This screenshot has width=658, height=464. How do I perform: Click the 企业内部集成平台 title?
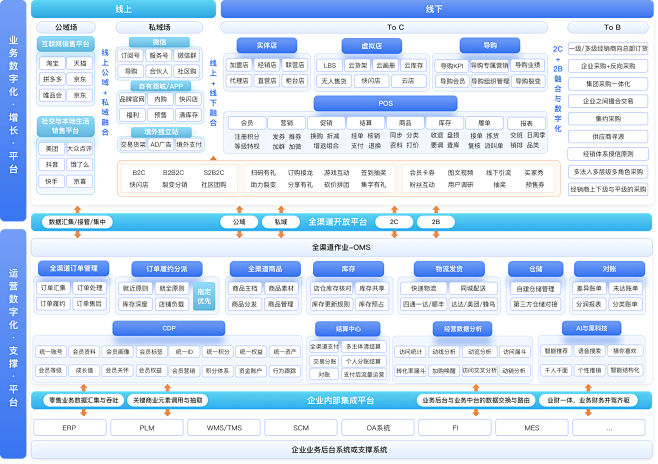click(x=340, y=401)
